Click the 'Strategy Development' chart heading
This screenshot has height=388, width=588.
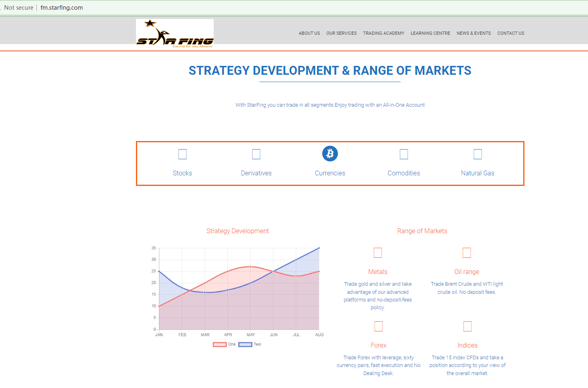coord(238,231)
